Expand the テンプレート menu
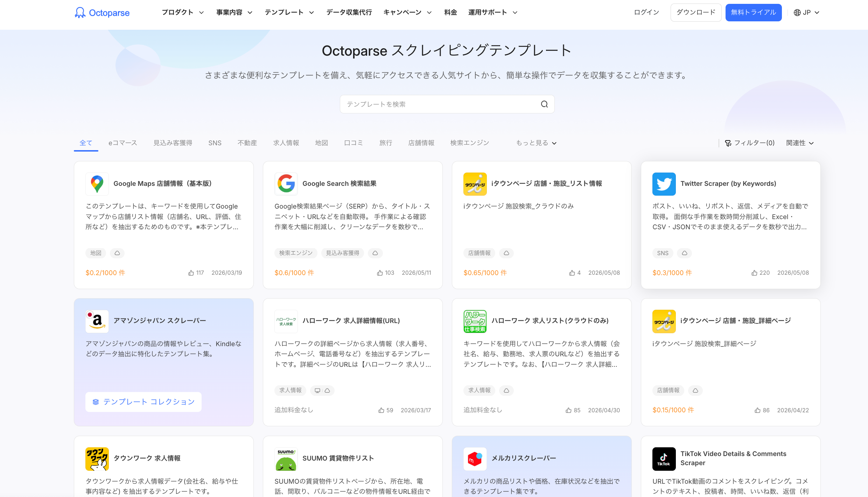 tap(289, 13)
